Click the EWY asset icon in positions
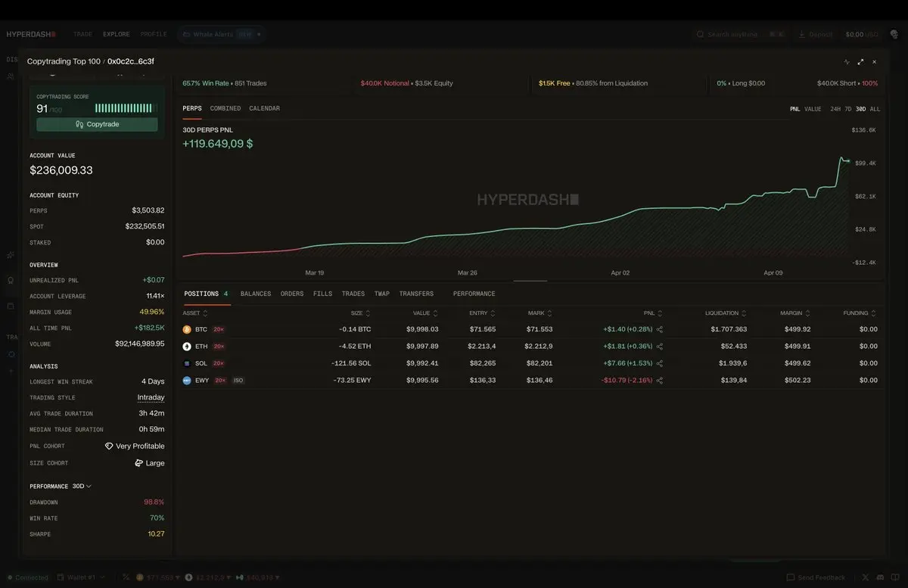The image size is (908, 588). [187, 381]
